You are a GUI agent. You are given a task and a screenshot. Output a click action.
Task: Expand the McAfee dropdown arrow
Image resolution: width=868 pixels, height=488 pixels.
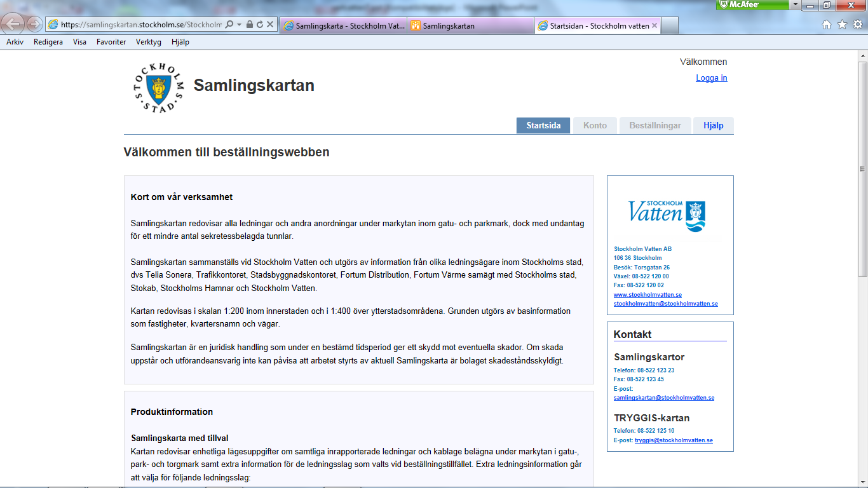(x=795, y=5)
